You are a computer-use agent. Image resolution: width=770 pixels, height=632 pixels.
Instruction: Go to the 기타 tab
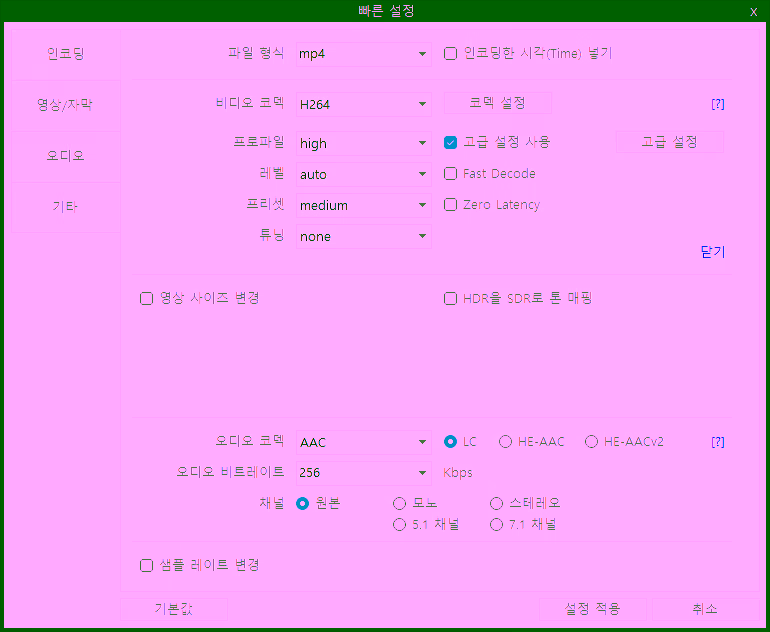click(x=65, y=207)
